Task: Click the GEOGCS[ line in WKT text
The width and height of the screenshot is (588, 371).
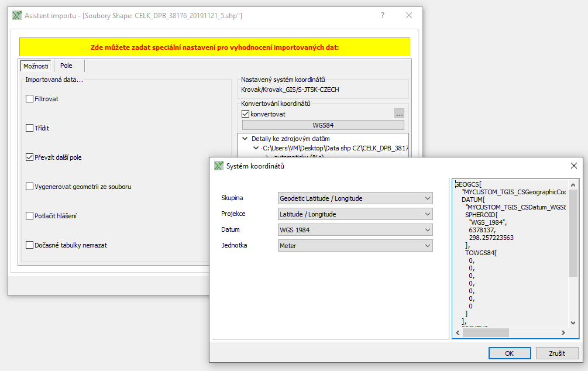Action: [468, 184]
